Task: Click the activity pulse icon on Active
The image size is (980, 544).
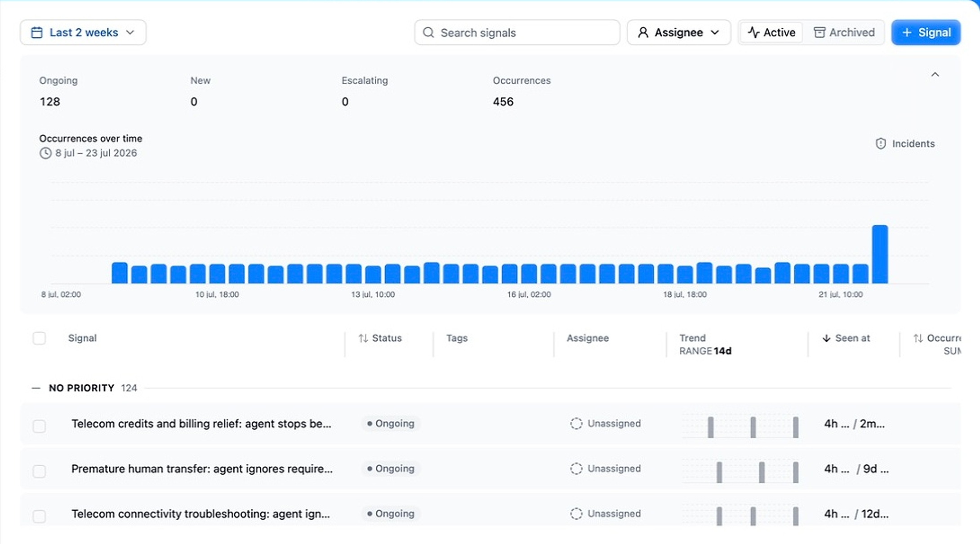Action: (x=753, y=32)
